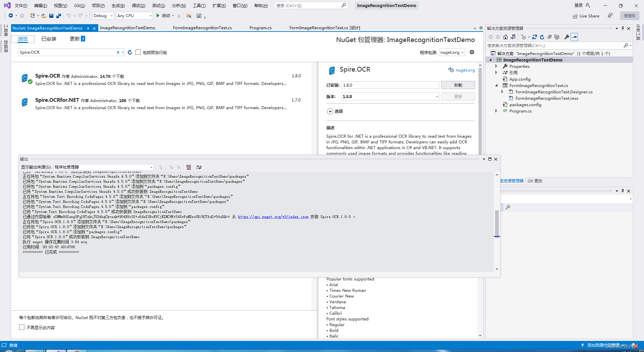
Task: Open the Git menu
Action: click(x=79, y=6)
